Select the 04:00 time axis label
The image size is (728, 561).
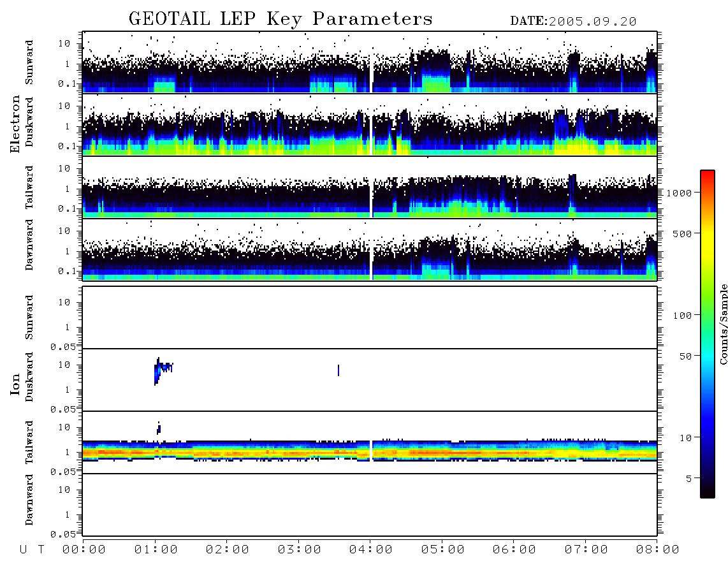click(371, 550)
